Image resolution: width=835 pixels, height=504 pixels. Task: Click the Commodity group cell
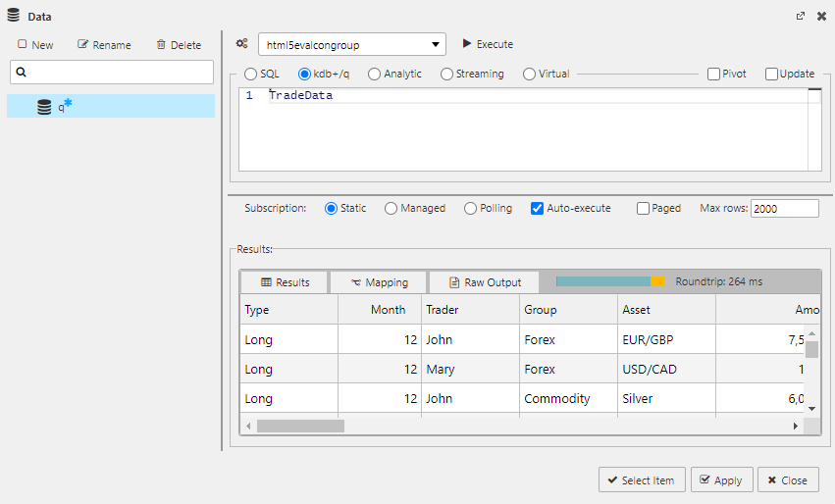tap(568, 398)
